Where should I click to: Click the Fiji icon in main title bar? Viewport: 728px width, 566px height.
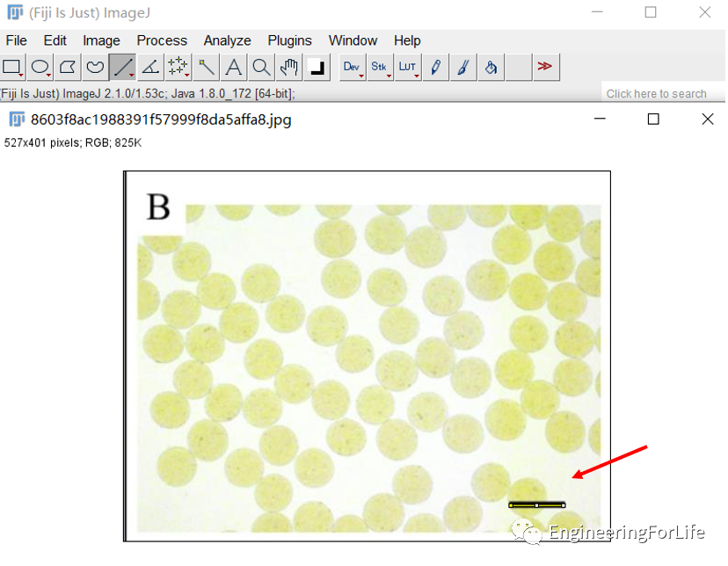pyautogui.click(x=15, y=12)
